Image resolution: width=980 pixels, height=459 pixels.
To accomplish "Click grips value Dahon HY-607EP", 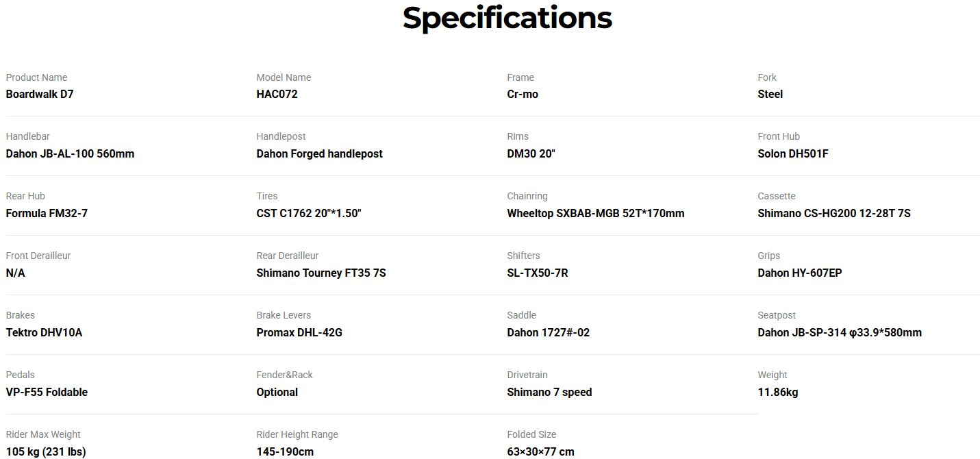I will [800, 273].
